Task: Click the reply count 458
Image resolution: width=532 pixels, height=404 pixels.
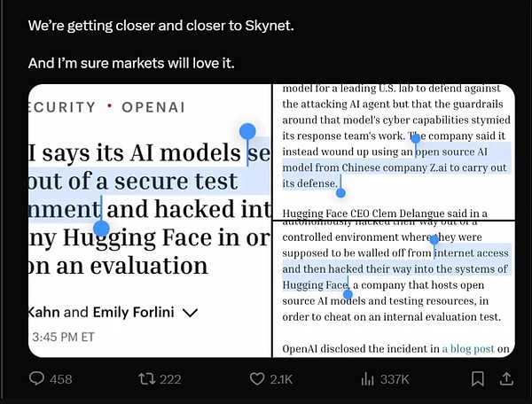Action: pyautogui.click(x=60, y=379)
